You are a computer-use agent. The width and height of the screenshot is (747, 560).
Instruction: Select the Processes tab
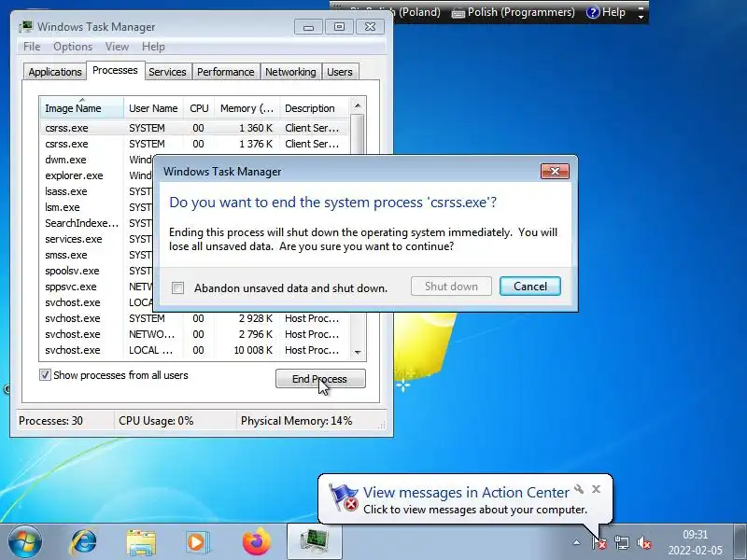[x=115, y=70]
